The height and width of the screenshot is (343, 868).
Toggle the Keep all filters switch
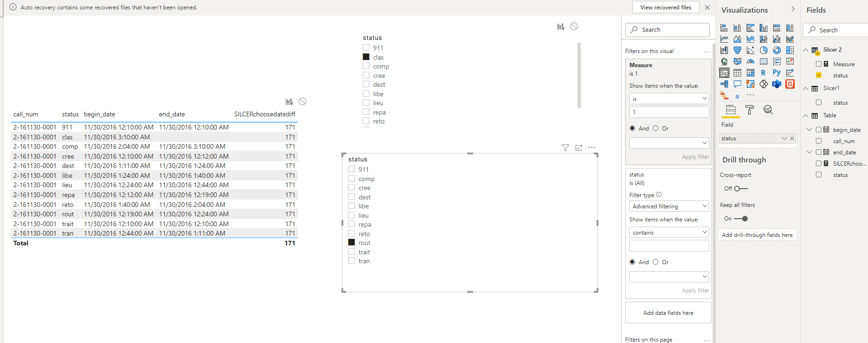tap(741, 219)
